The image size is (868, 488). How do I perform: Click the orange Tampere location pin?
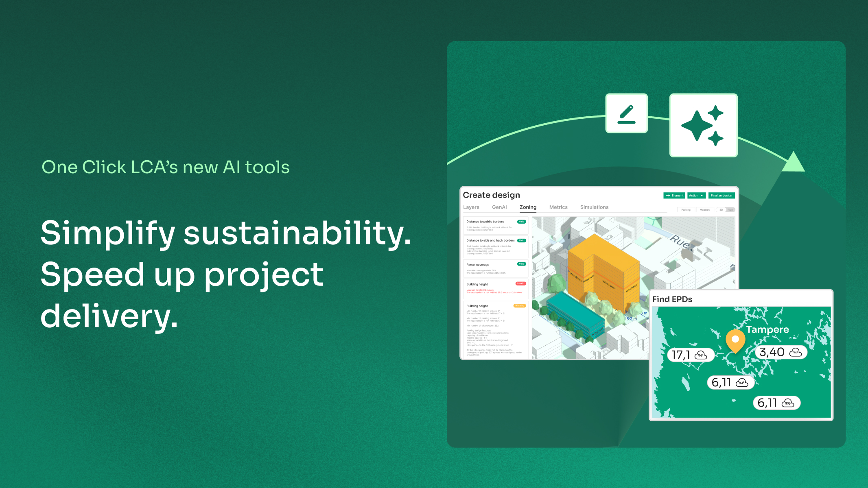735,341
